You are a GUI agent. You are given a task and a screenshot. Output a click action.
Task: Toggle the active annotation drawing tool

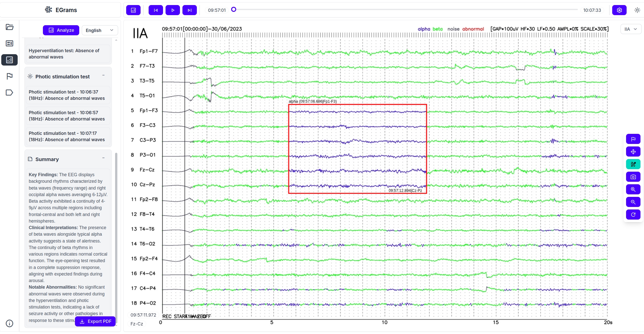633,164
